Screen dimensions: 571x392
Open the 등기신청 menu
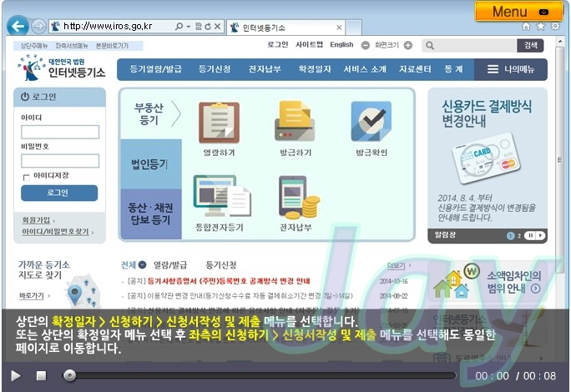coord(215,69)
